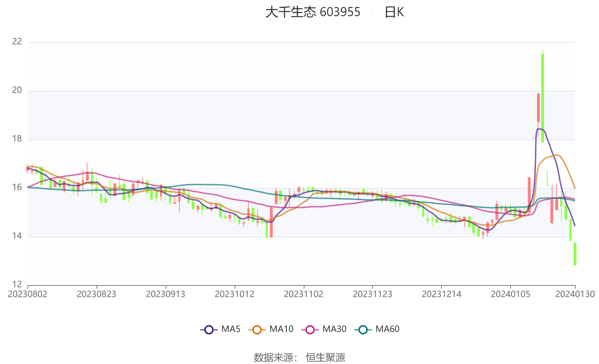Click the y-axis value 18
This screenshot has height=364, width=599.
tap(17, 139)
